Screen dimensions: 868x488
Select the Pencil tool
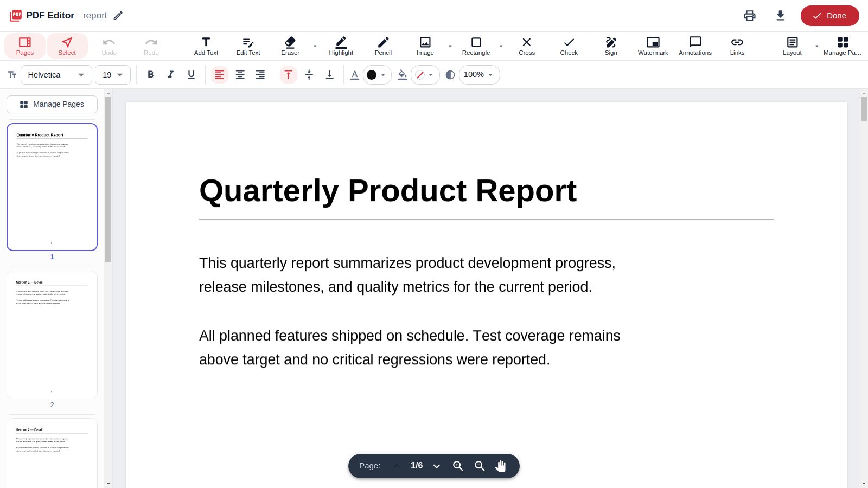pyautogui.click(x=383, y=46)
